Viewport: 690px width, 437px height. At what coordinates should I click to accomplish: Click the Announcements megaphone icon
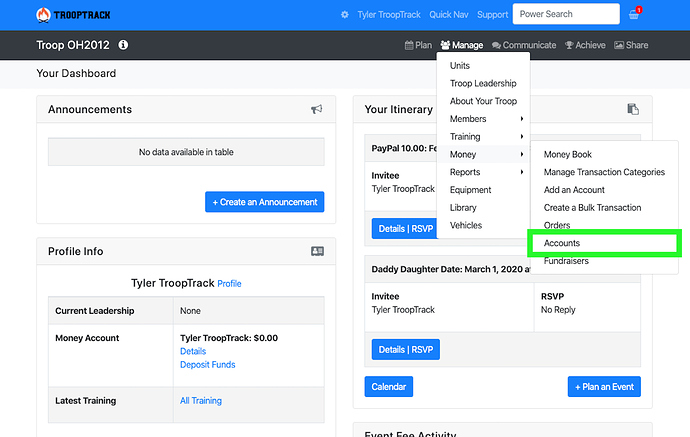pyautogui.click(x=317, y=109)
